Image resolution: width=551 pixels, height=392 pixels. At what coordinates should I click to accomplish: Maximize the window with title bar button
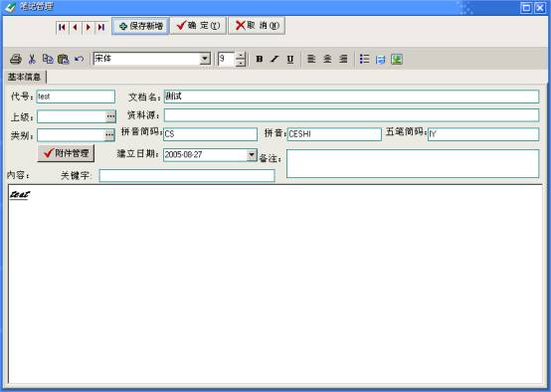click(526, 8)
